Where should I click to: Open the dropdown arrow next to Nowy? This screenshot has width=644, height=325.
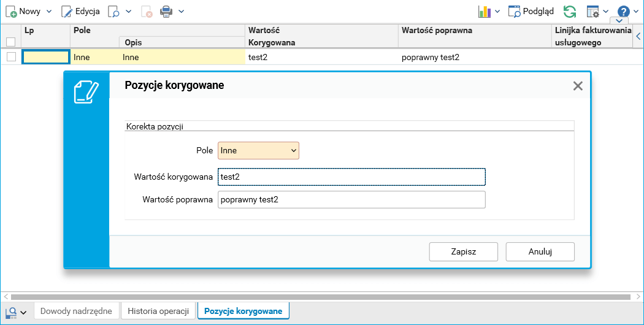click(x=49, y=12)
